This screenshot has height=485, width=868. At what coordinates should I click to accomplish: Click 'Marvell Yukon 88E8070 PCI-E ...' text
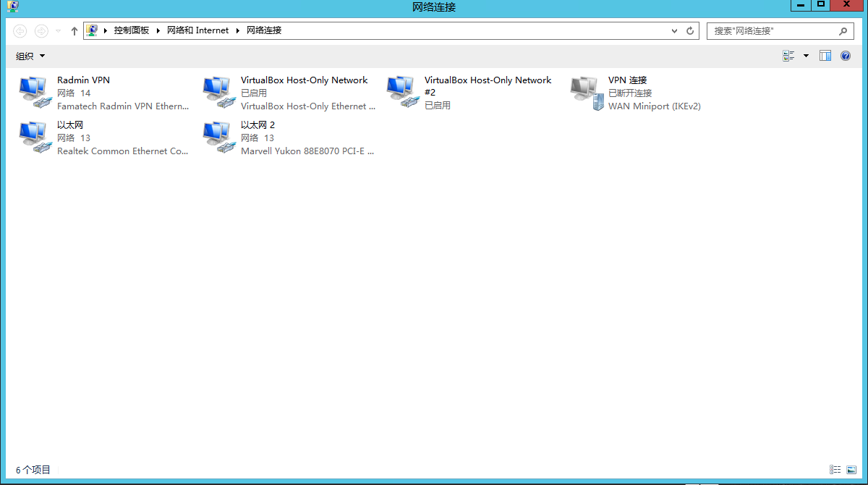click(x=307, y=151)
